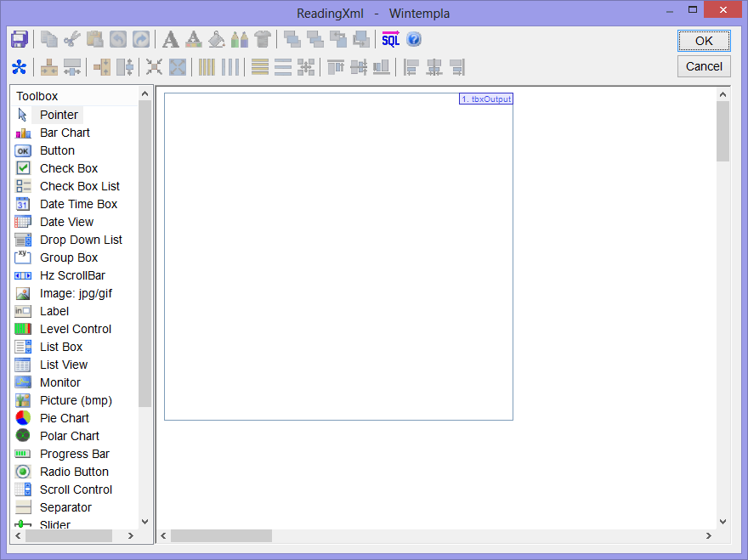The height and width of the screenshot is (560, 748).
Task: Click the align right edges icon
Action: click(x=457, y=67)
